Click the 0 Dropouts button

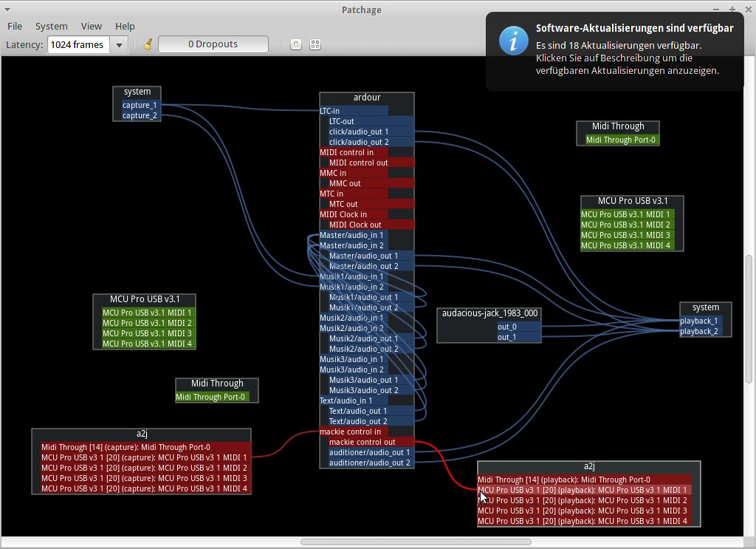click(213, 44)
